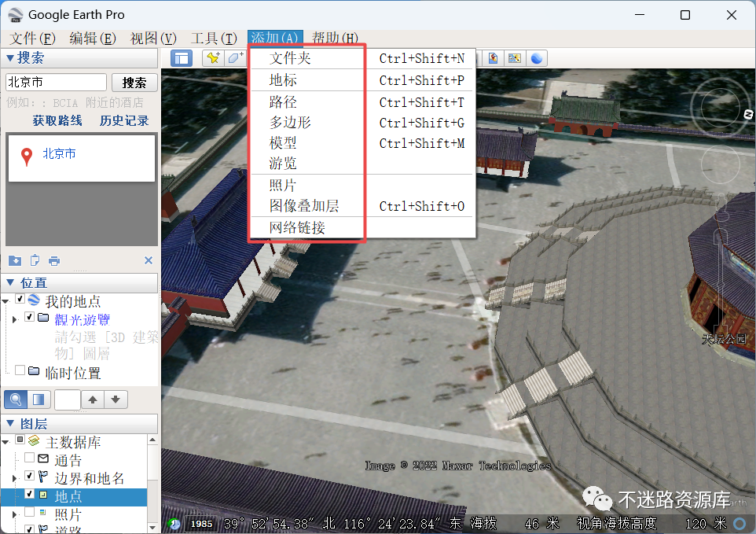756x534 pixels.
Task: Click the 获取路线 link
Action: 57,120
